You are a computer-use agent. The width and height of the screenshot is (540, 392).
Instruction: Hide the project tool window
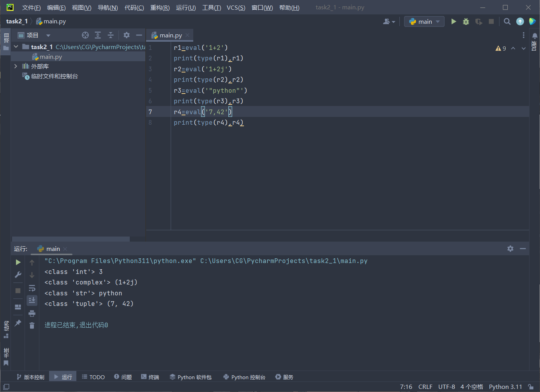tap(139, 35)
